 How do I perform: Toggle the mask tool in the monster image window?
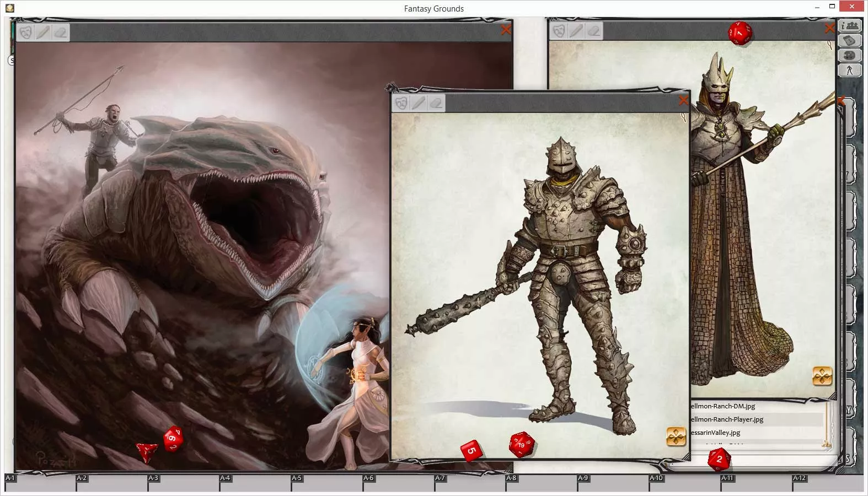click(26, 33)
